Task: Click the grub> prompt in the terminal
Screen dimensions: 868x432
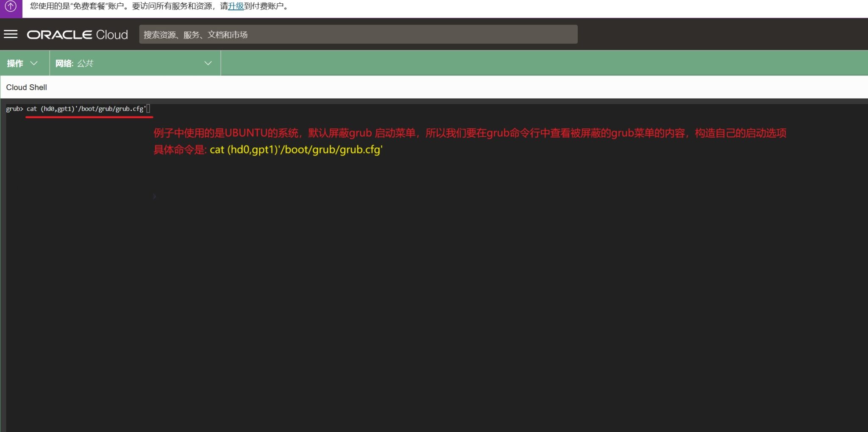Action: coord(14,109)
